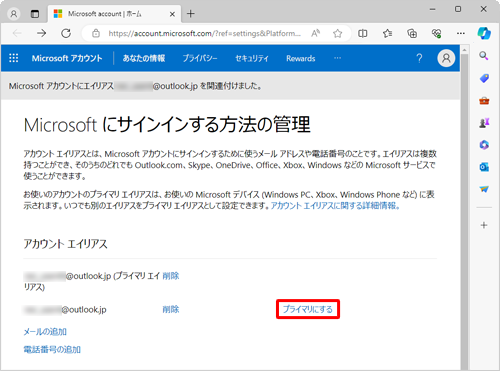Image resolution: width=500 pixels, height=371 pixels.
Task: Open the sidebar Shopping tag icon
Action: 484,78
